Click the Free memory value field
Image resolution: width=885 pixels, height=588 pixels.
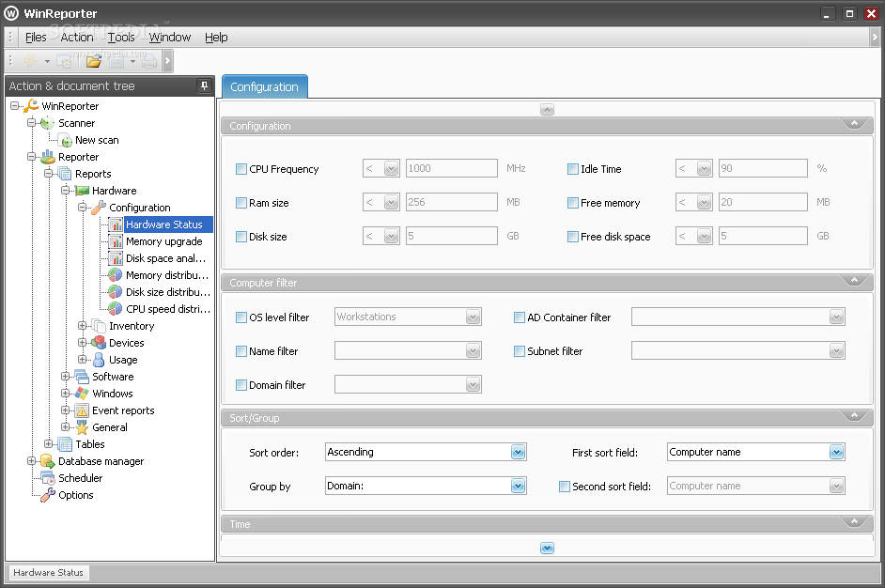tap(763, 202)
